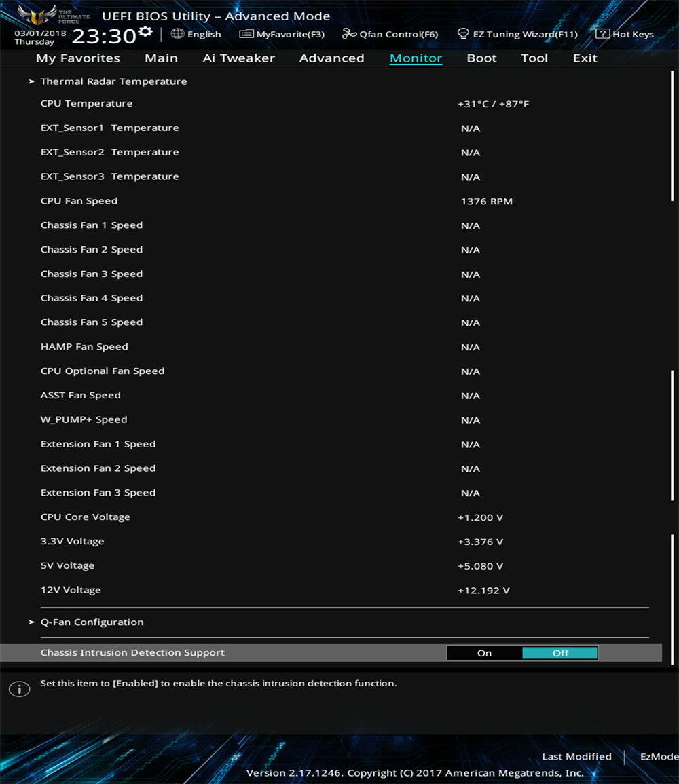
Task: Click the Hot Keys question mark icon
Action: click(x=602, y=33)
